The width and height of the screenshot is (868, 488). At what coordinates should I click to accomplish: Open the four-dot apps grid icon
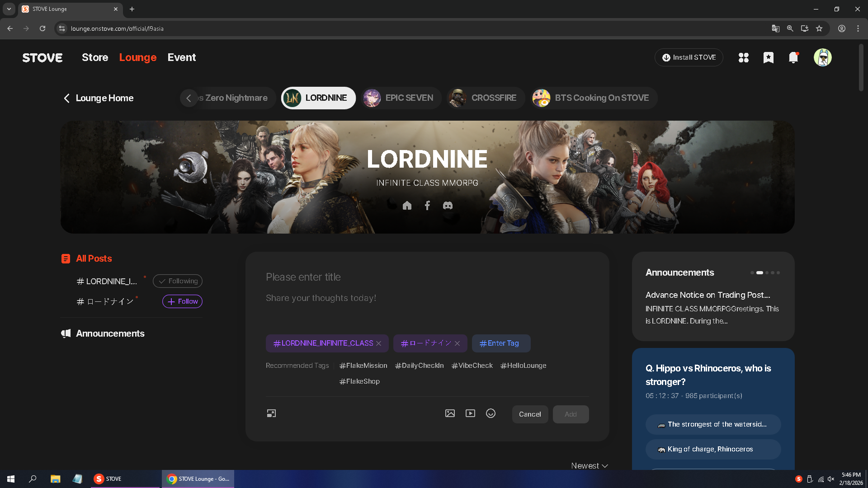coord(743,57)
